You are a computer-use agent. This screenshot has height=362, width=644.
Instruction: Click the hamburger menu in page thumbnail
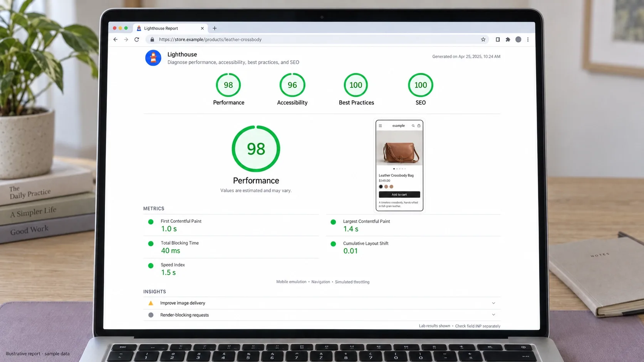[380, 126]
